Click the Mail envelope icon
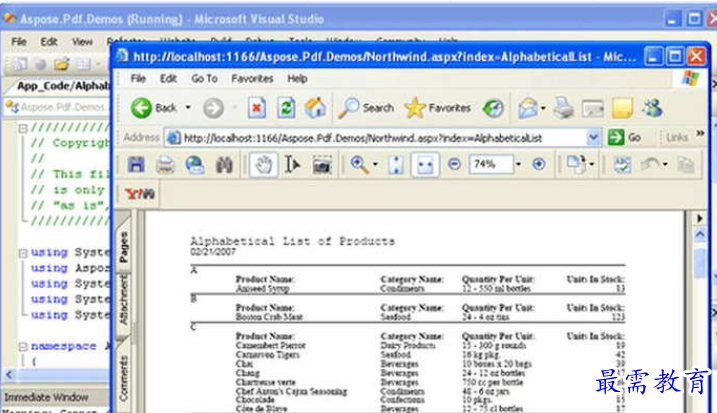Image resolution: width=717 pixels, height=413 pixels. pos(527,108)
